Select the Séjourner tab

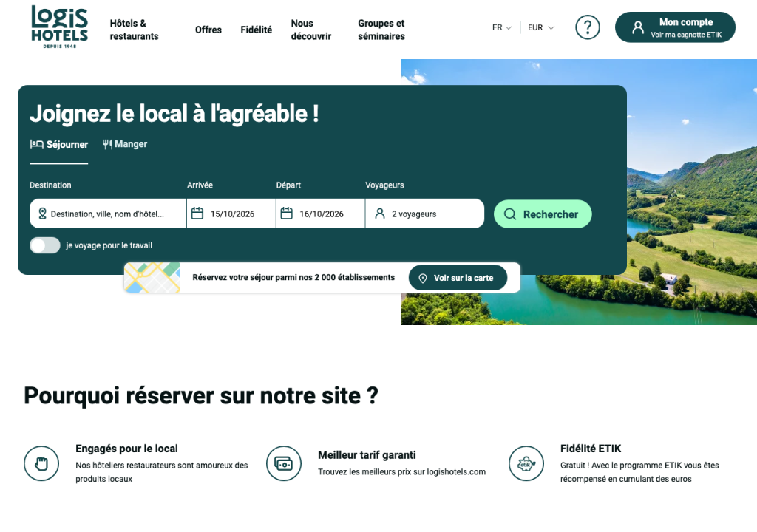coord(59,144)
